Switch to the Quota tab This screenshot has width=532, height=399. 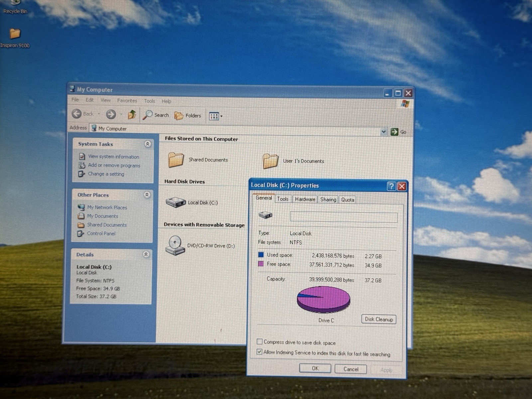coord(347,200)
